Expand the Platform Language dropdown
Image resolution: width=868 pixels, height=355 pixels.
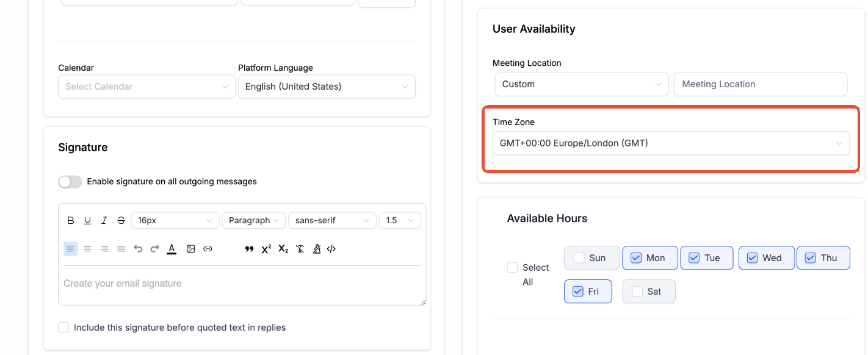pyautogui.click(x=327, y=87)
